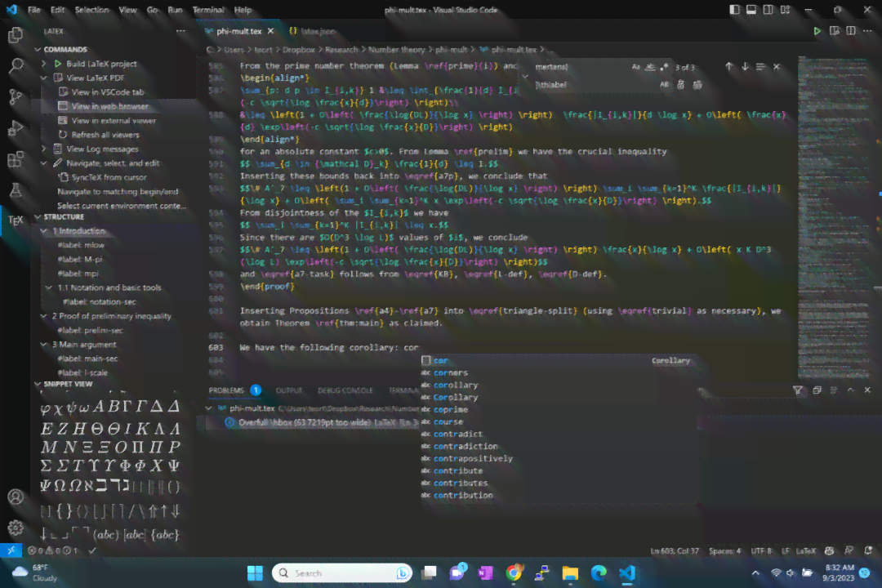Click the View LaTeX PDF icon in editor toolbar
The image size is (882, 588).
click(834, 31)
